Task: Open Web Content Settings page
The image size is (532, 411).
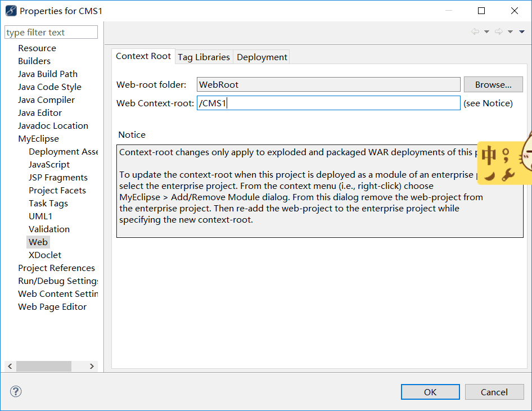Action: 58,293
